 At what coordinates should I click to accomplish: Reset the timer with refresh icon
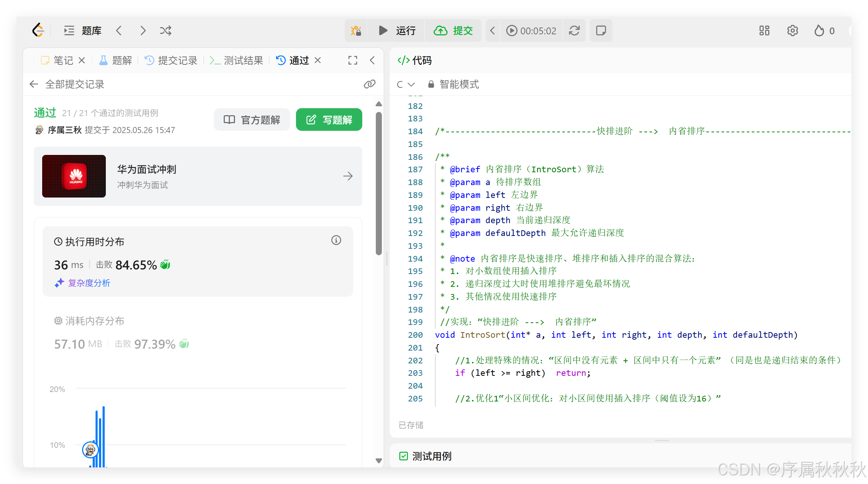coord(574,31)
